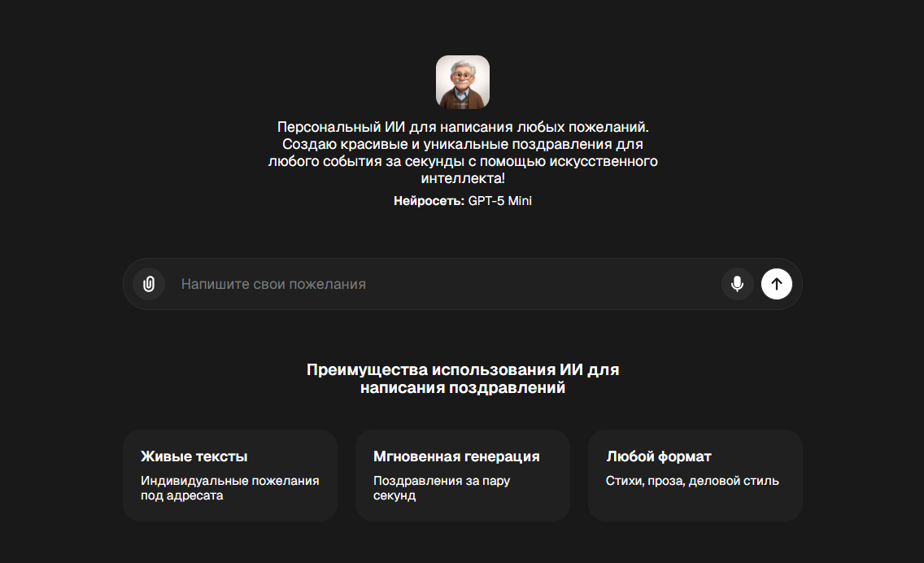Select the "Живые тексты" card title
The image size is (924, 563).
(194, 456)
